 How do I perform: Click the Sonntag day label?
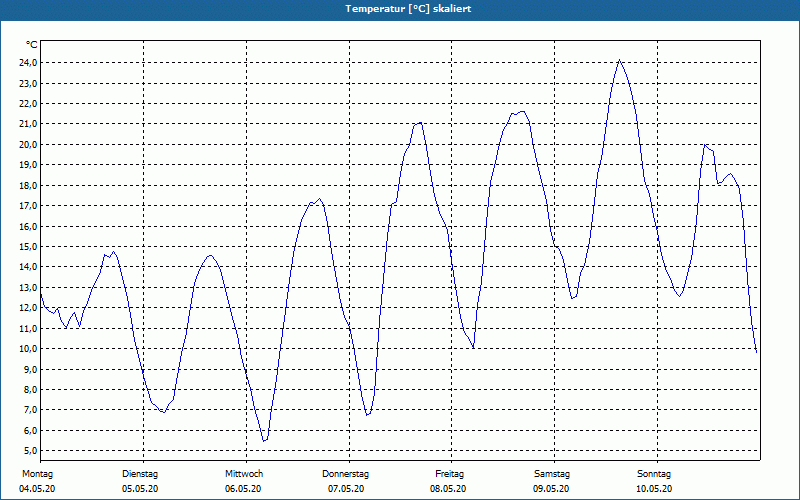(654, 474)
